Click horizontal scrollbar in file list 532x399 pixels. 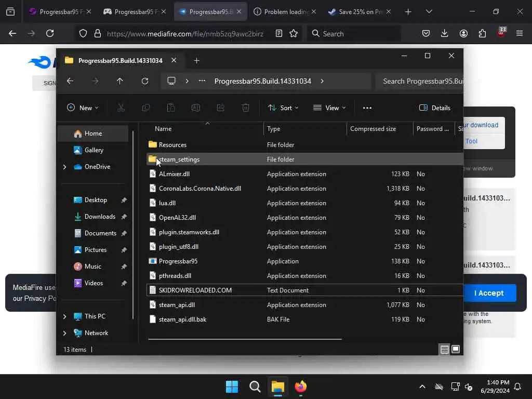coord(245,339)
